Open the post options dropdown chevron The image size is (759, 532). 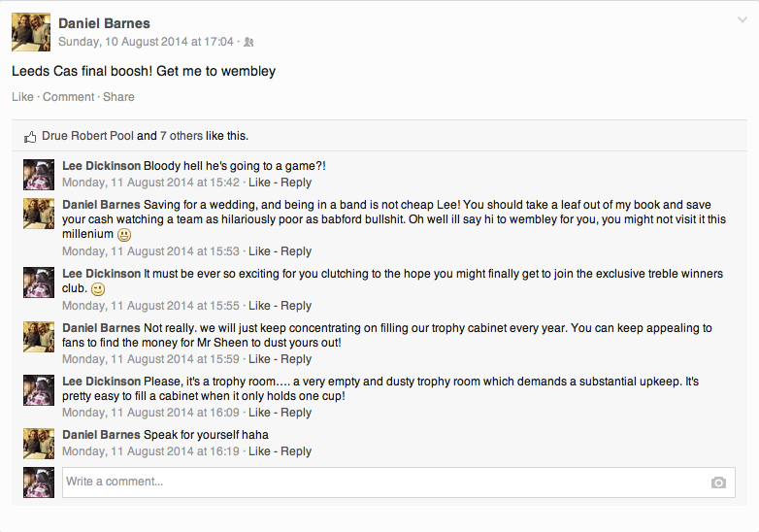pyautogui.click(x=742, y=19)
